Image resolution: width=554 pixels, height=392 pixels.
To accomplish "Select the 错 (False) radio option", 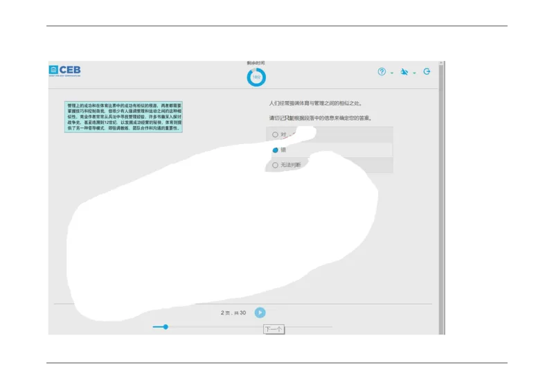I will pyautogui.click(x=276, y=150).
